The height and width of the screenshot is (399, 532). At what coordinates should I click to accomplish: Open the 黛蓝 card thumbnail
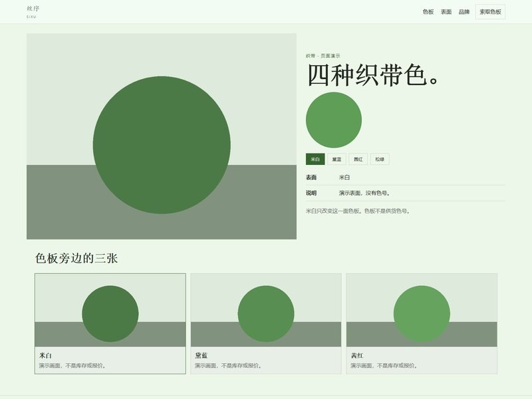(x=266, y=310)
